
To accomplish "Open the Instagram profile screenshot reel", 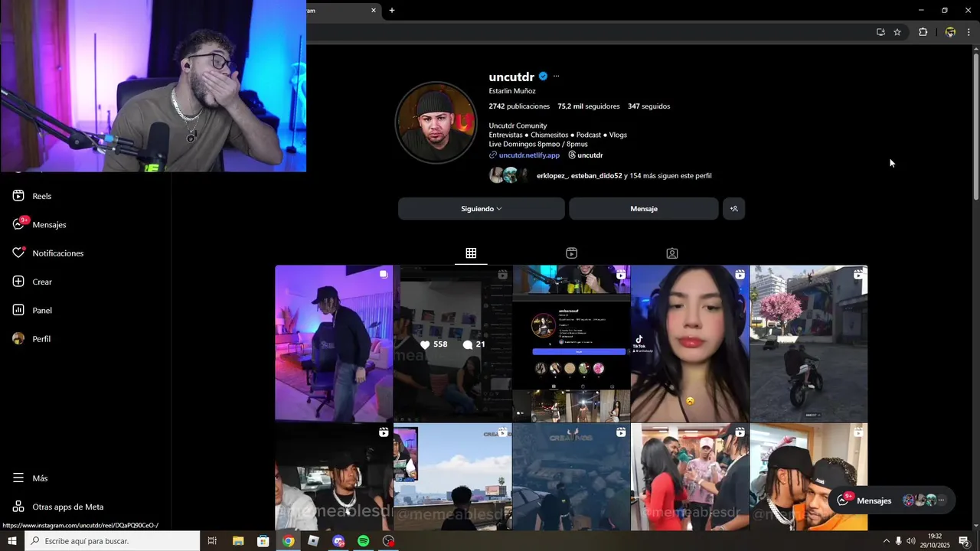I will [x=571, y=344].
